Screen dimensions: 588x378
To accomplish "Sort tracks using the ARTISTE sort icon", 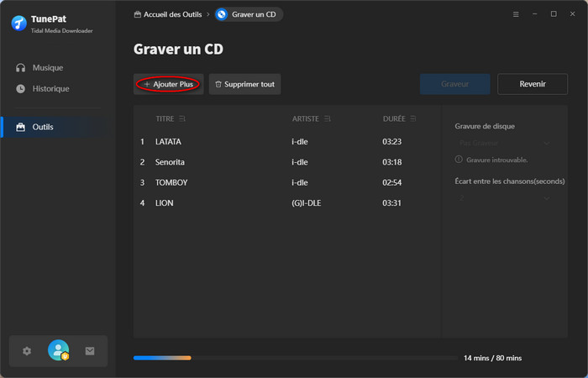I will 327,119.
